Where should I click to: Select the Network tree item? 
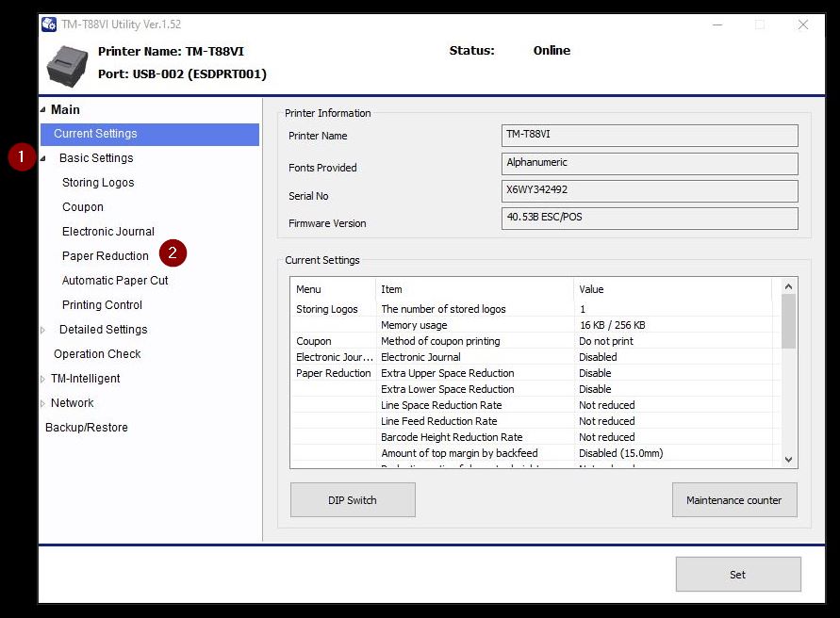pyautogui.click(x=73, y=402)
